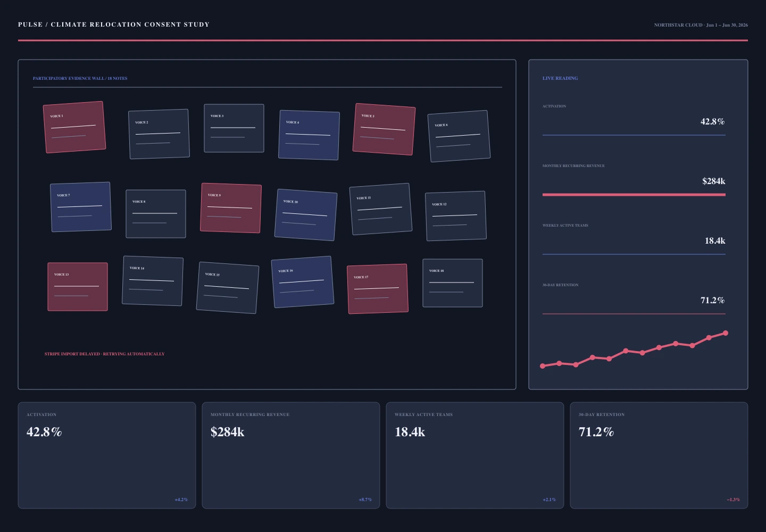Open the Voice 2 note card
The width and height of the screenshot is (766, 532).
coord(159,134)
